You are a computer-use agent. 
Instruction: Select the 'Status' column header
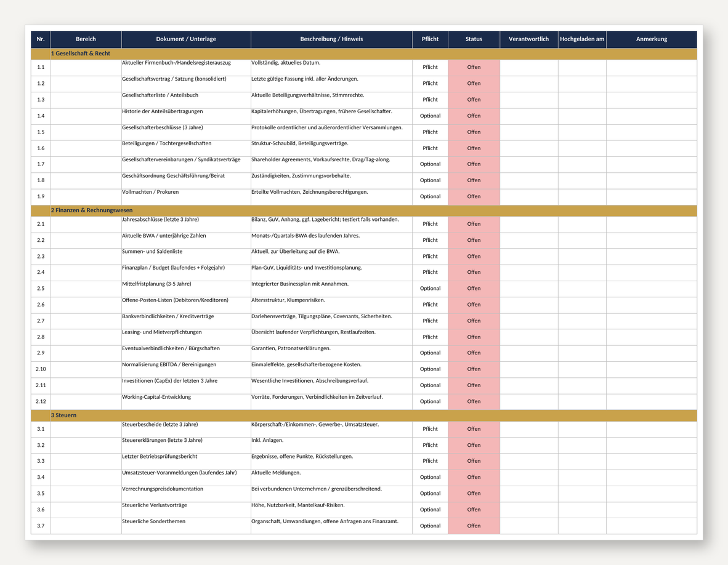point(474,39)
